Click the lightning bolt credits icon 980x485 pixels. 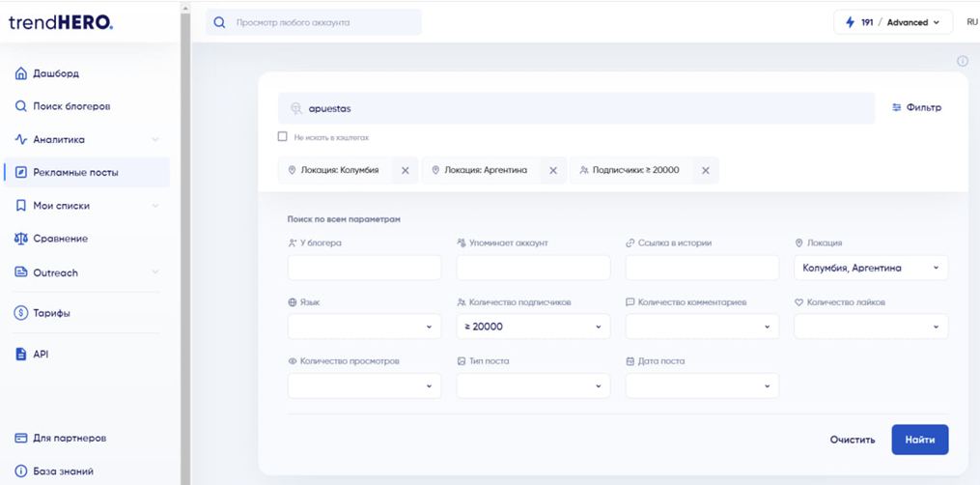coord(850,22)
